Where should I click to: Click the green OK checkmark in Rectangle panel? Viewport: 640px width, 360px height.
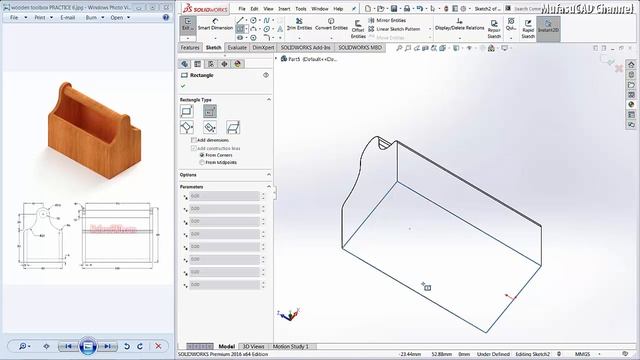[183, 86]
